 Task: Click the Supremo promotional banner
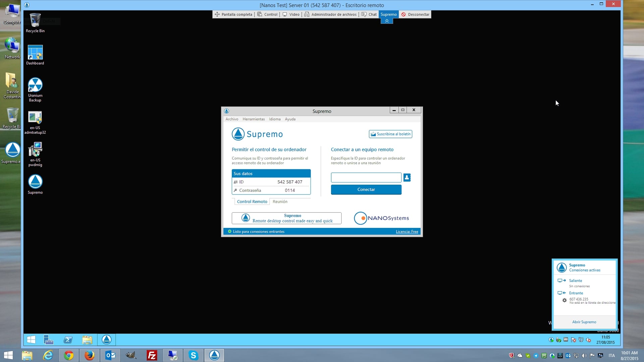tap(286, 218)
